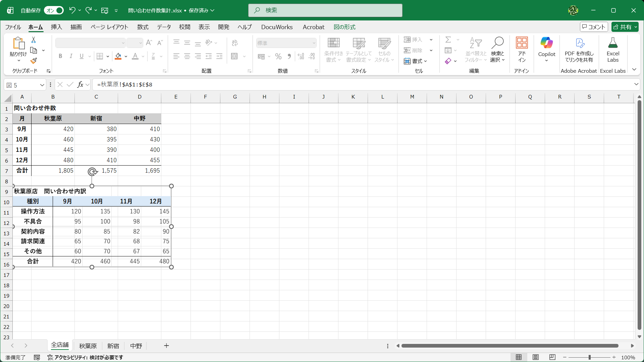The image size is (644, 362).
Task: Switch to page layout view in status bar
Action: pyautogui.click(x=536, y=357)
